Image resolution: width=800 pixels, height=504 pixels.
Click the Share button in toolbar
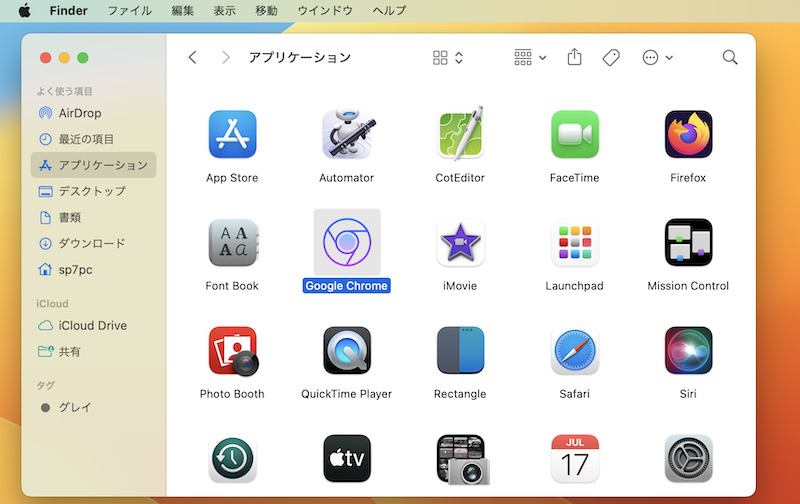point(574,58)
